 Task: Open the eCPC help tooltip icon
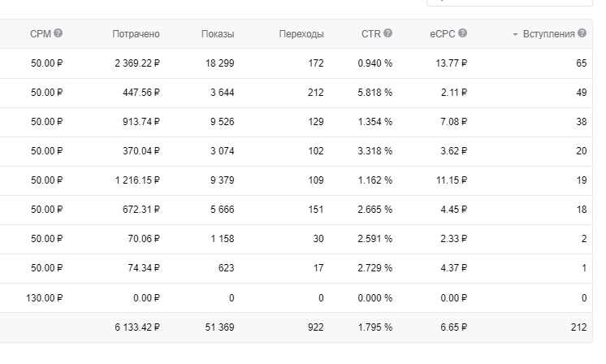click(462, 34)
